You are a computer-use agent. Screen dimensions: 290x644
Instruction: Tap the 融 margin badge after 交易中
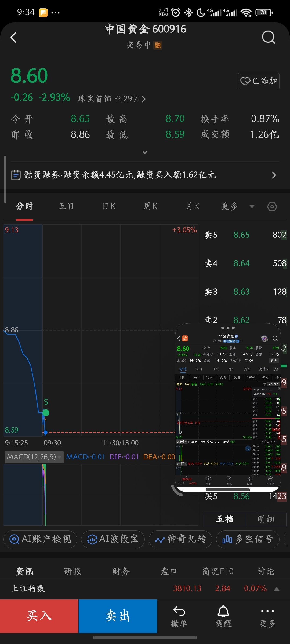click(158, 45)
